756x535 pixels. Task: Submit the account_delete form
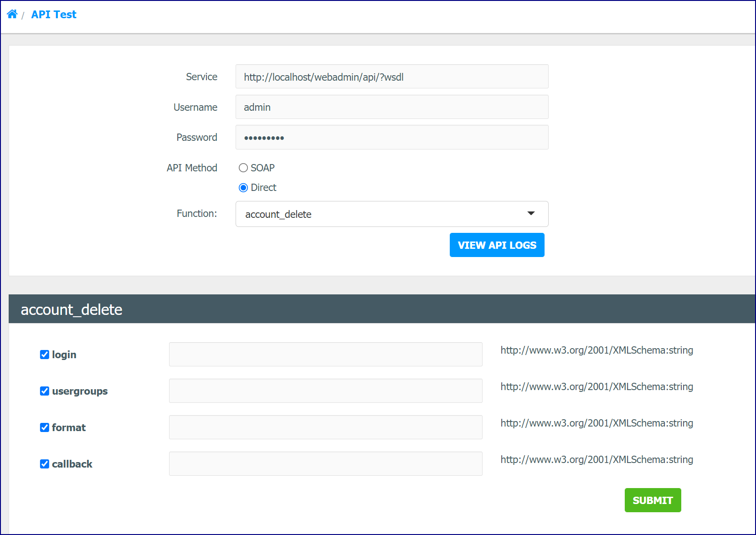click(653, 500)
